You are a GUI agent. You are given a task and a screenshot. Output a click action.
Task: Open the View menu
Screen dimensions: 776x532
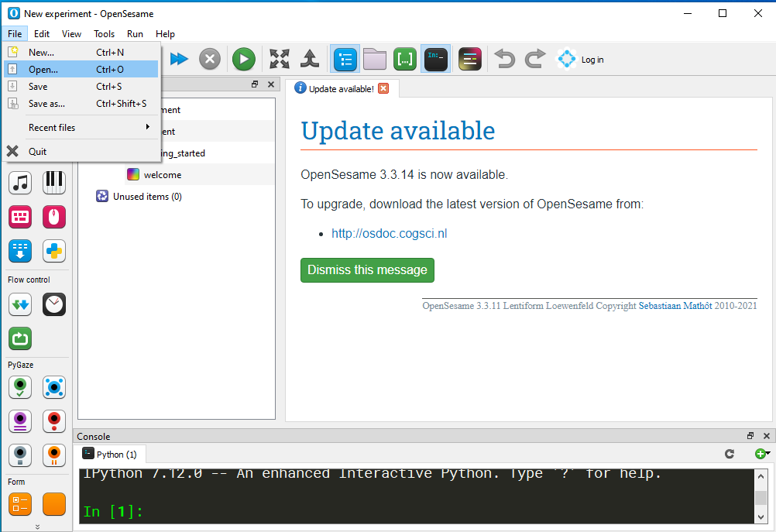click(71, 33)
